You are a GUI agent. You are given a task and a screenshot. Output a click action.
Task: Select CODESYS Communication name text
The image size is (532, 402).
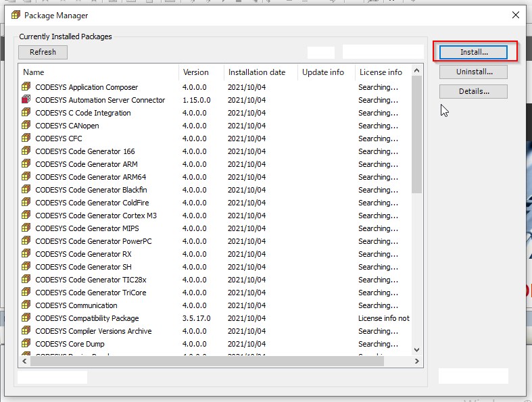coord(76,305)
